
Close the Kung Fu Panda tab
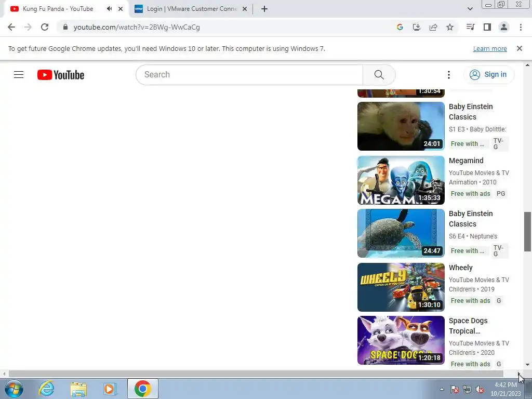121,9
